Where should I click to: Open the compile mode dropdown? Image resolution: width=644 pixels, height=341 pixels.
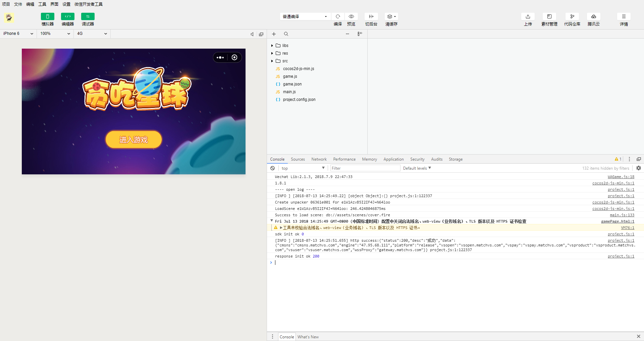[305, 16]
